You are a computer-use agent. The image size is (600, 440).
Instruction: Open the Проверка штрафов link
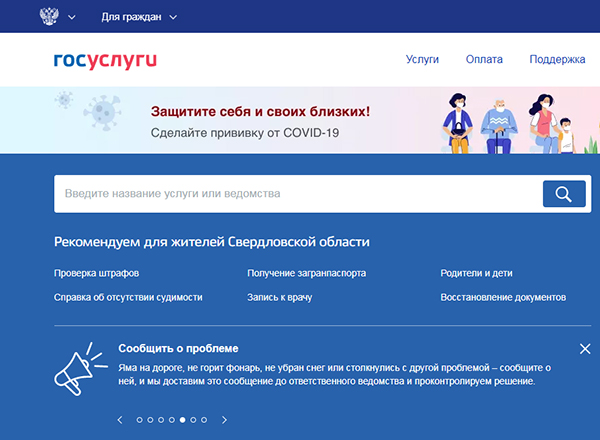96,273
